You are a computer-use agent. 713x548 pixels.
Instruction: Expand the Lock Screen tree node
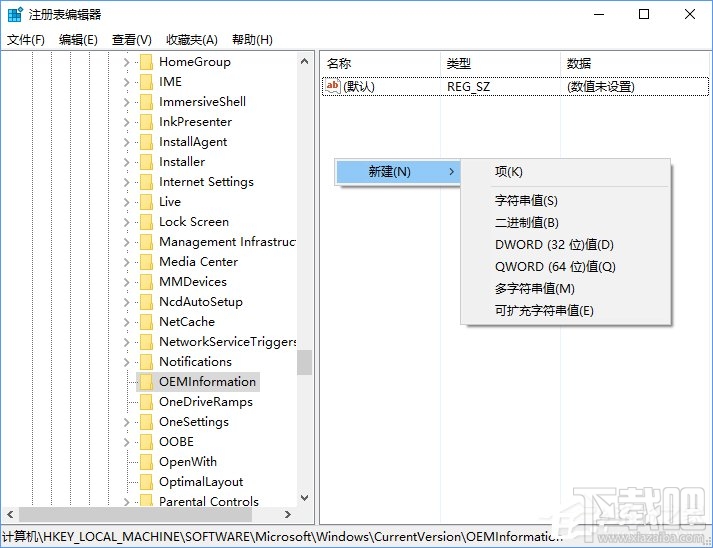point(126,222)
